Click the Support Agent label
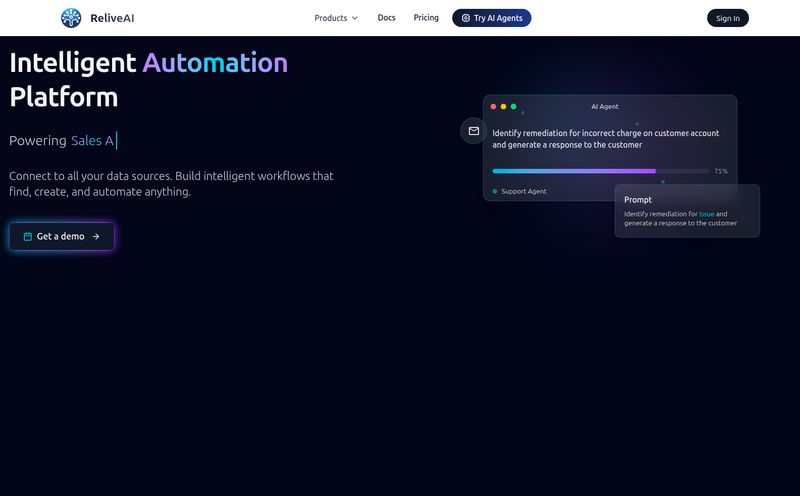Viewport: 800px width, 496px height. [523, 191]
